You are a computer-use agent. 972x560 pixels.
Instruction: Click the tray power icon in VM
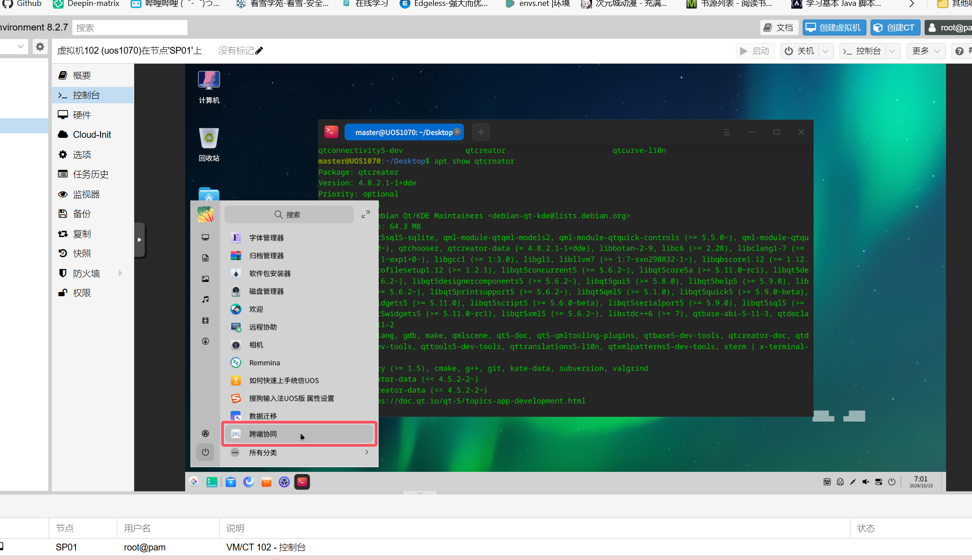click(891, 482)
